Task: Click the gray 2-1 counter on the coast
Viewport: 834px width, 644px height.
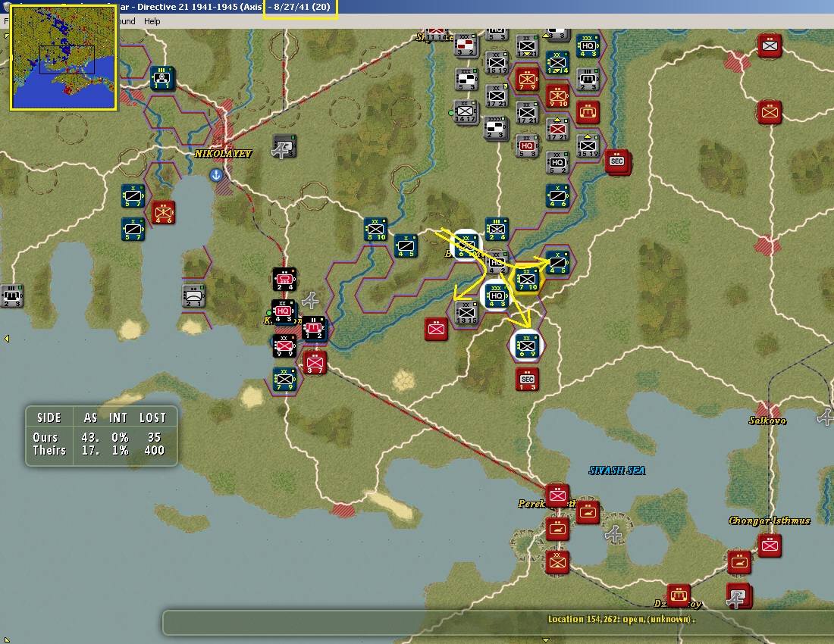Action: click(x=193, y=296)
